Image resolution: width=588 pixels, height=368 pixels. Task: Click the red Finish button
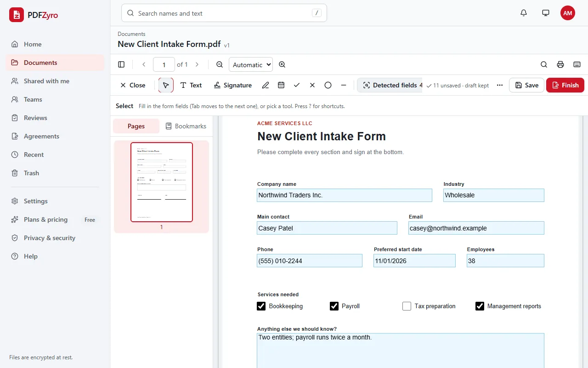(x=565, y=85)
